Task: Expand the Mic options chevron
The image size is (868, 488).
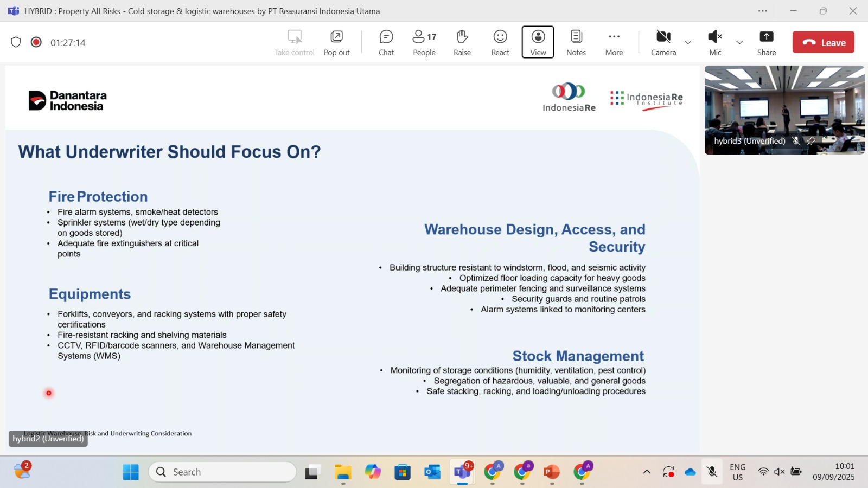Action: tap(739, 42)
